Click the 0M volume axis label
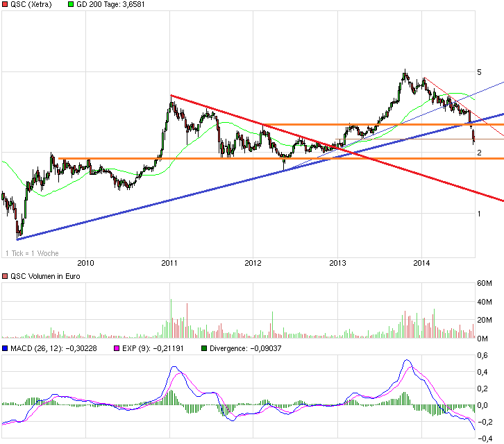The image size is (504, 444). [482, 339]
